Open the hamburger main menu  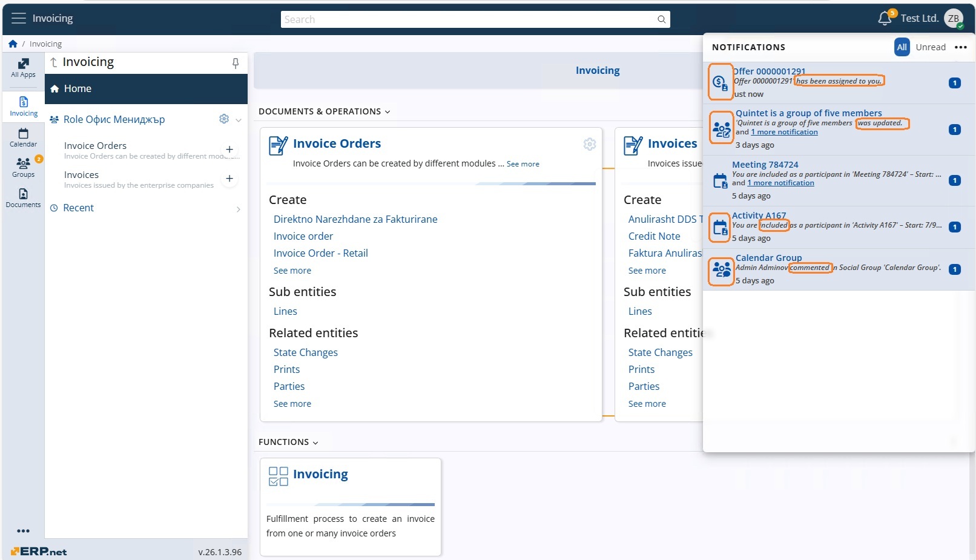(x=19, y=18)
